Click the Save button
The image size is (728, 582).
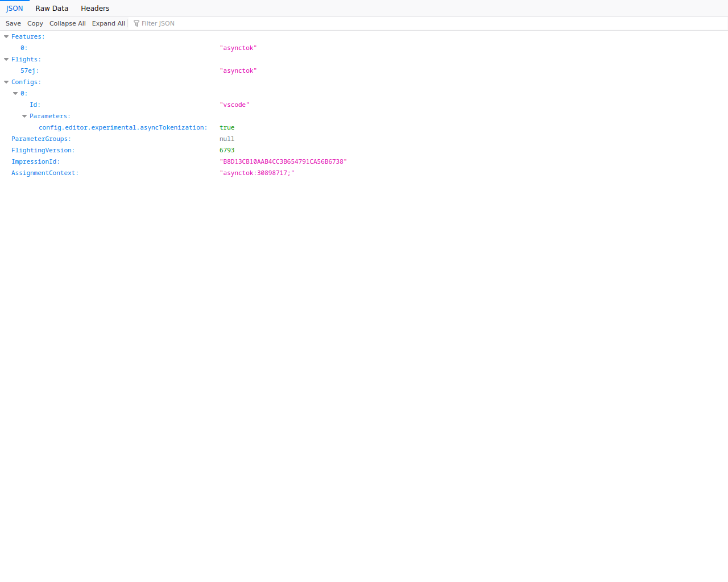point(13,23)
